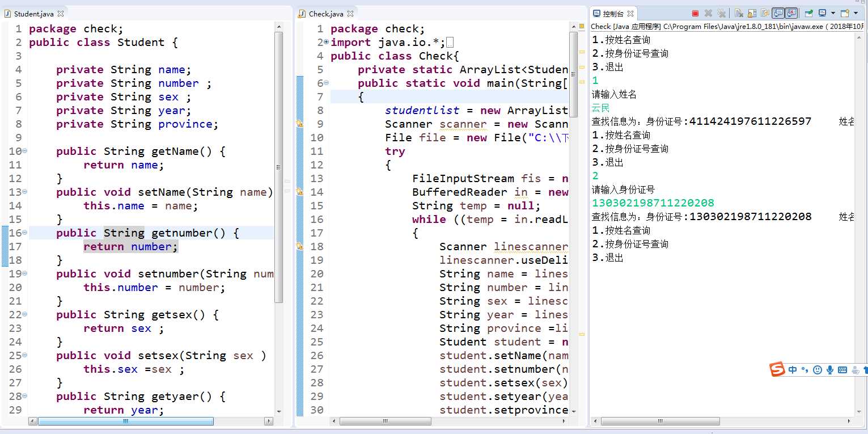The image size is (868, 434).
Task: Click the console input '云民'
Action: (x=601, y=108)
